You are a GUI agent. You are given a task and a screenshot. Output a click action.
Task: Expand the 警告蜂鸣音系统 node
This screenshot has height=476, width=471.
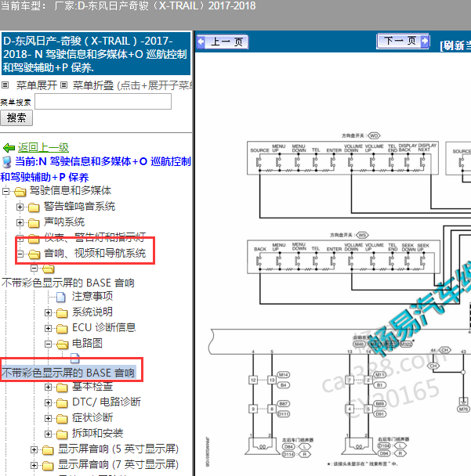[20, 207]
